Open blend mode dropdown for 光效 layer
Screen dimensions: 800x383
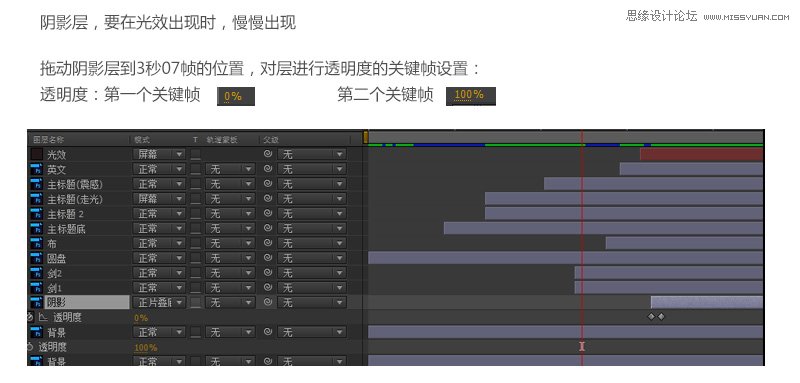click(x=159, y=154)
